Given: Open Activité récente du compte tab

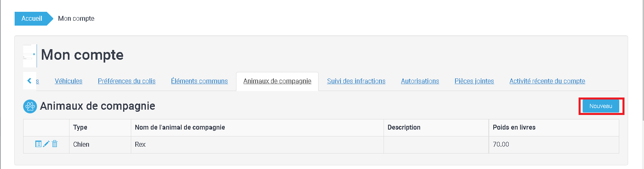Looking at the screenshot, I should 547,81.
